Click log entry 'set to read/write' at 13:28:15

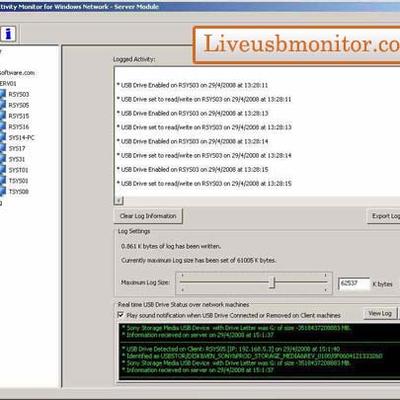[204, 183]
